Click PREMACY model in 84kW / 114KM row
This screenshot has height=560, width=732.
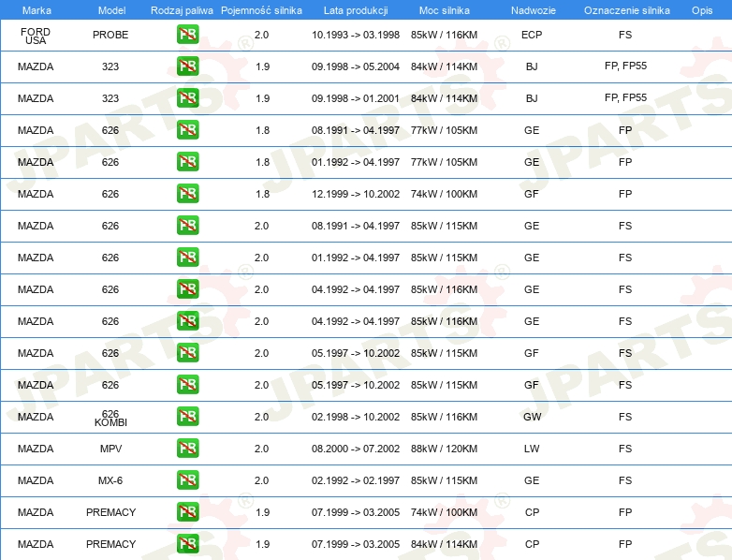click(110, 544)
